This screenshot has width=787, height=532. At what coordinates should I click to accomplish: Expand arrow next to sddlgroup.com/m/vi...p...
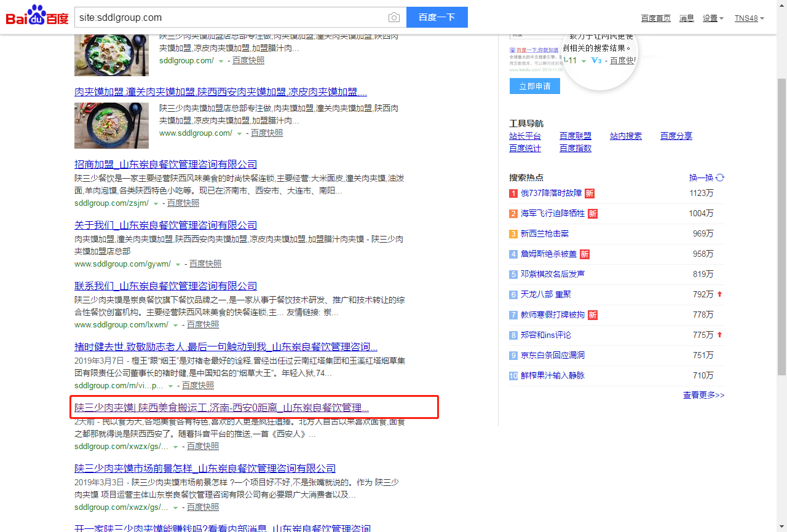pyautogui.click(x=170, y=386)
